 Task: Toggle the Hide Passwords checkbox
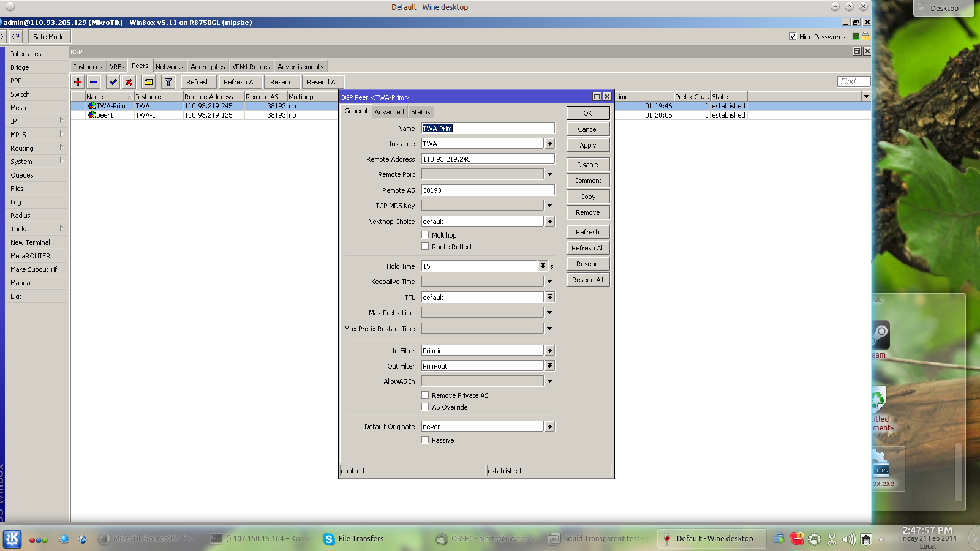point(793,37)
